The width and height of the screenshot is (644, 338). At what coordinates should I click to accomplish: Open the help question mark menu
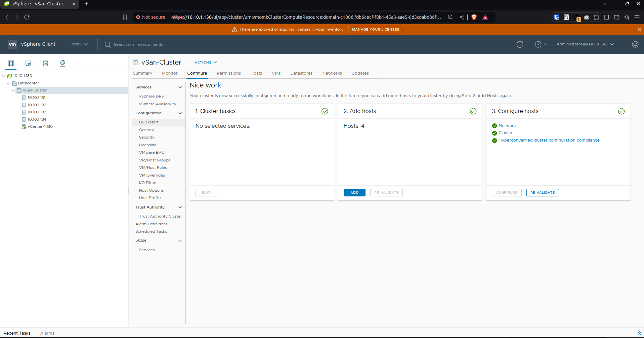pos(541,44)
